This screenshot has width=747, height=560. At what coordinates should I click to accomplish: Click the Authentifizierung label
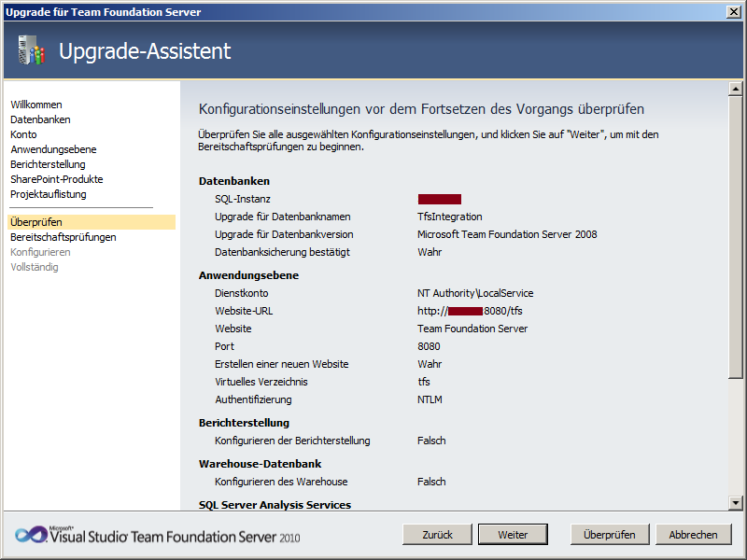[x=253, y=399]
